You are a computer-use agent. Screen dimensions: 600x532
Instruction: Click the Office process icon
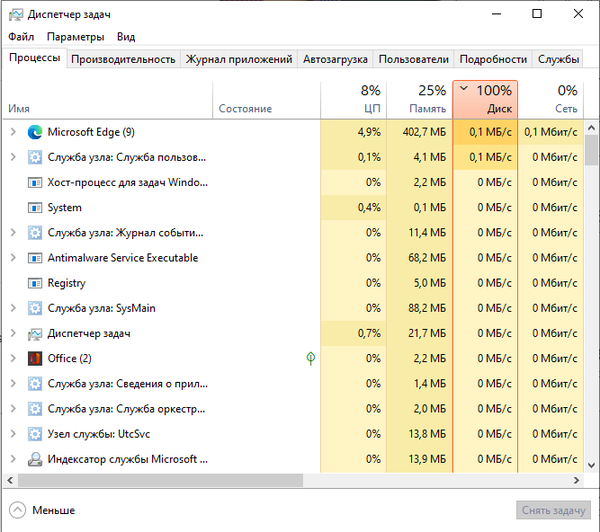[x=35, y=358]
